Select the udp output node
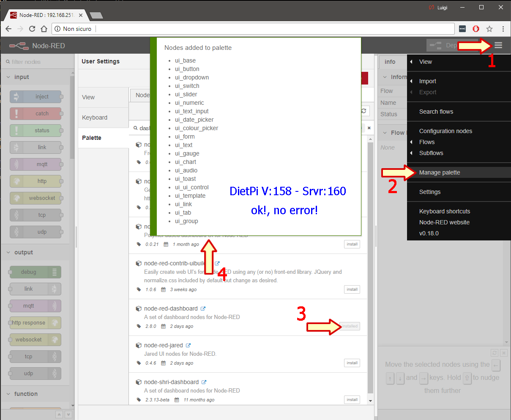 click(36, 374)
